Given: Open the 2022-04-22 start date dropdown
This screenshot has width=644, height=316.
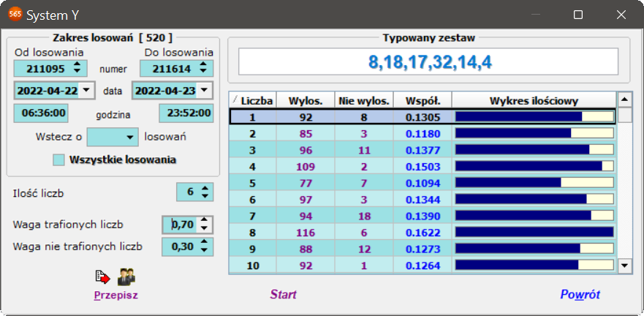Looking at the screenshot, I should tap(86, 91).
